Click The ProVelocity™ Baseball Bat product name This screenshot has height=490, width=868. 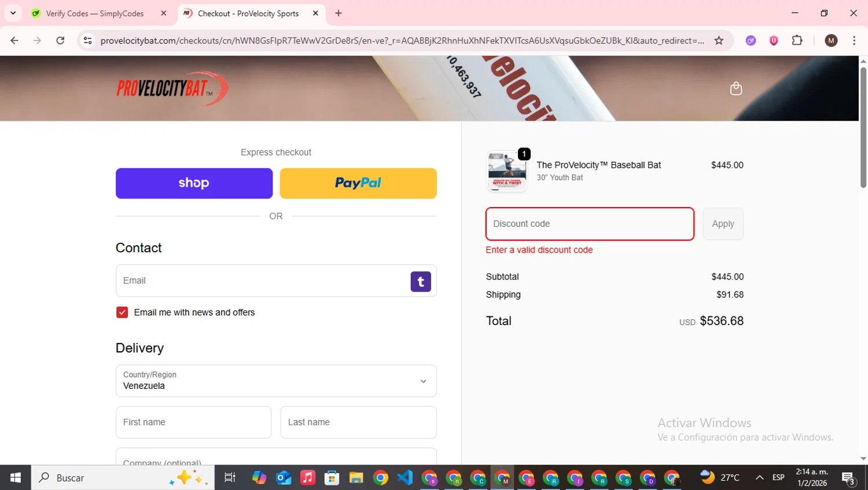598,165
